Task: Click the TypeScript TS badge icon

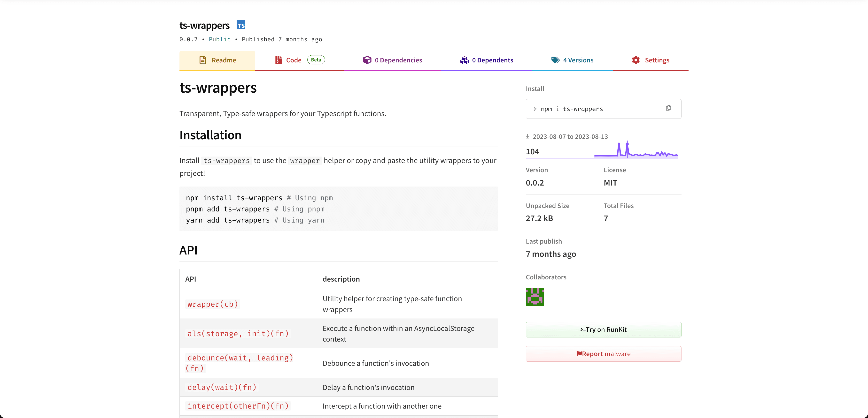Action: coord(241,25)
